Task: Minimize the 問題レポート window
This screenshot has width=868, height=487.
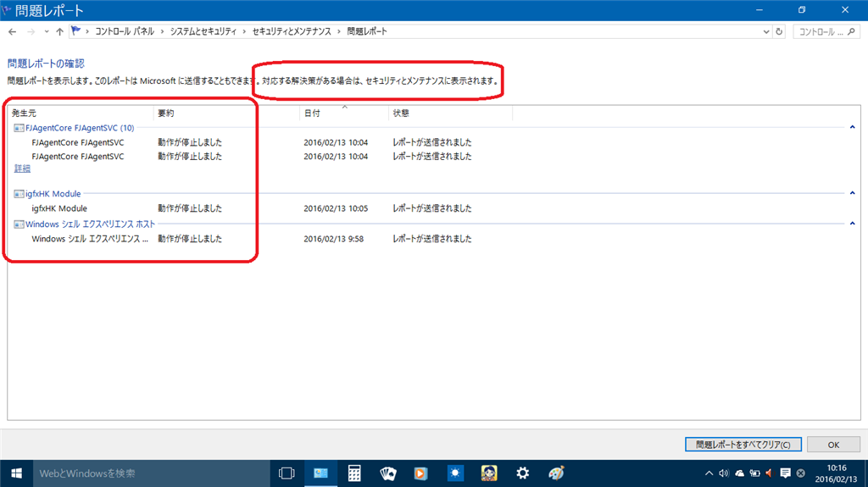Action: 759,10
